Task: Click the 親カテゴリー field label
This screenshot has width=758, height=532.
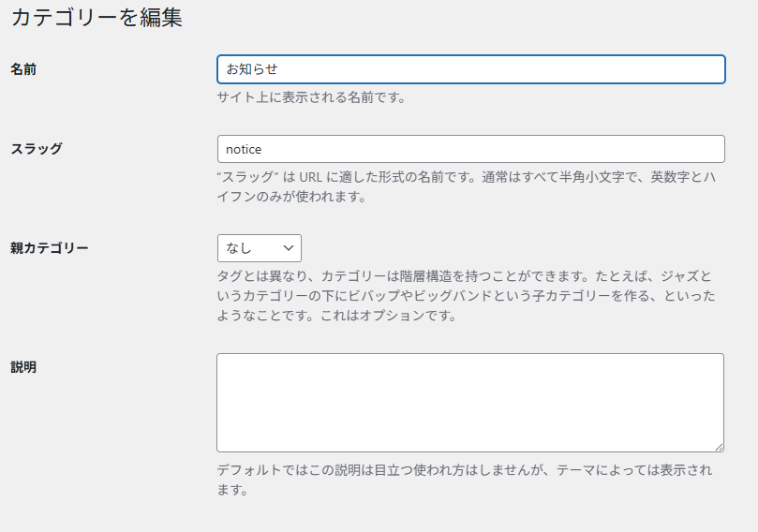Action: 50,248
